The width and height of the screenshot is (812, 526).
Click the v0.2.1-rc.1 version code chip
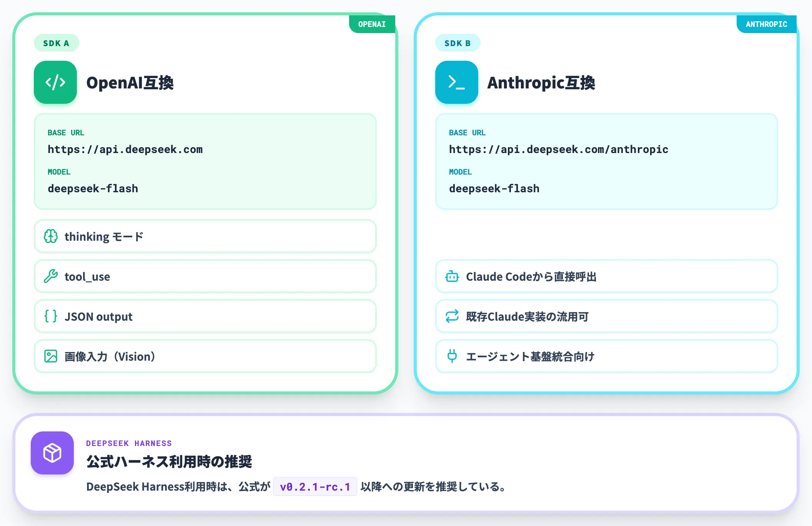pyautogui.click(x=315, y=487)
